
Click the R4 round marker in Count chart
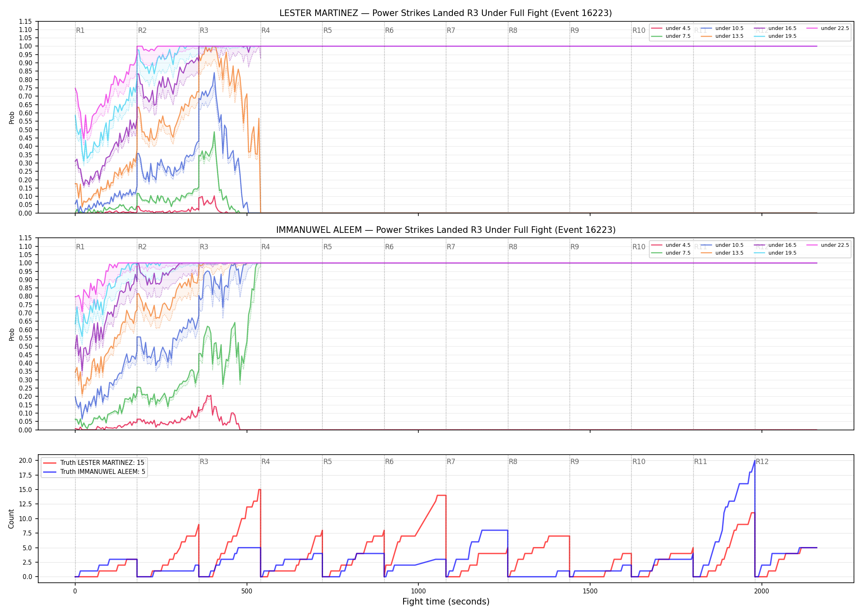click(x=265, y=462)
